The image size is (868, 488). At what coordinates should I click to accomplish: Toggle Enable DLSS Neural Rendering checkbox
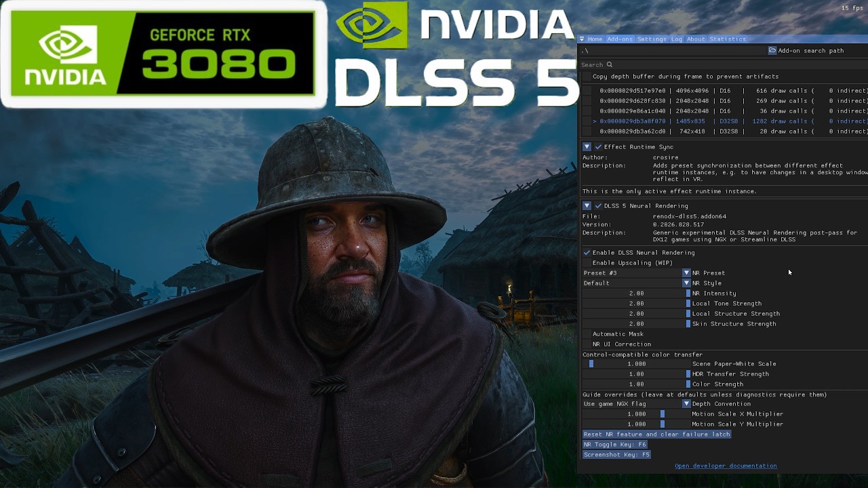[x=587, y=253]
